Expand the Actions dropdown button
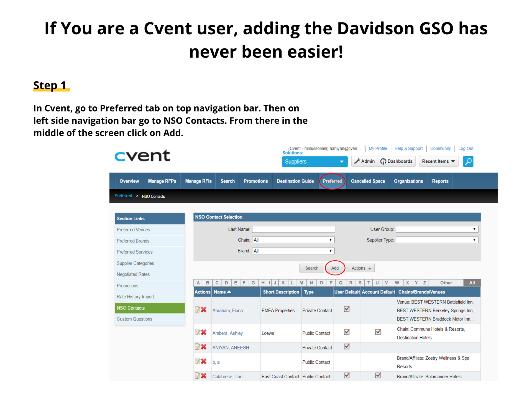The width and height of the screenshot is (532, 395). click(360, 268)
